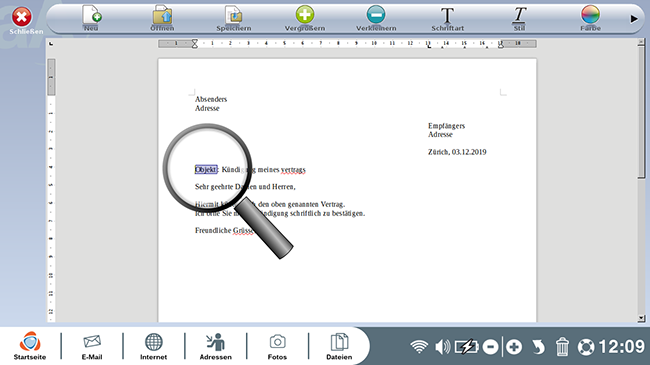Screen dimensions: 650x365
Task: Open E-Mail from bottom bar
Action: pyautogui.click(x=92, y=346)
